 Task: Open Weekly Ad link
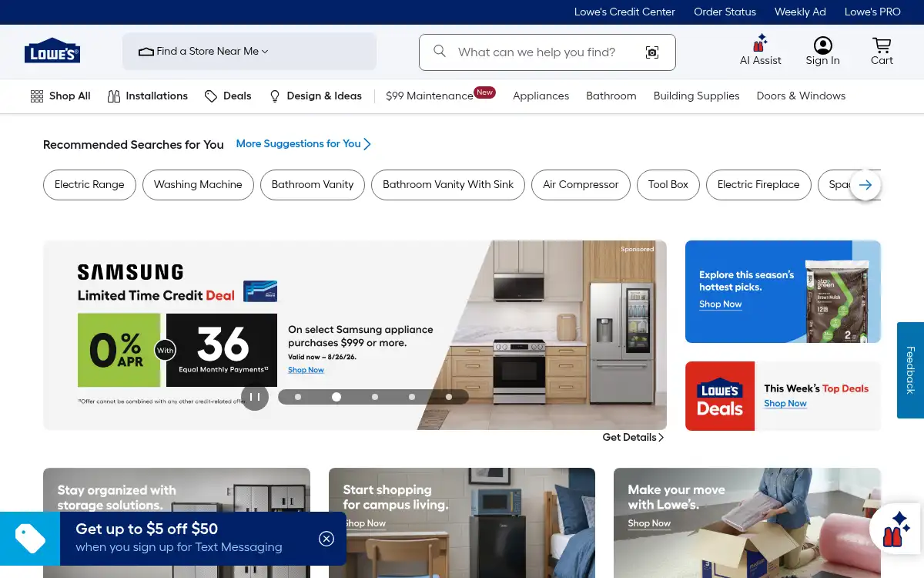pyautogui.click(x=800, y=12)
